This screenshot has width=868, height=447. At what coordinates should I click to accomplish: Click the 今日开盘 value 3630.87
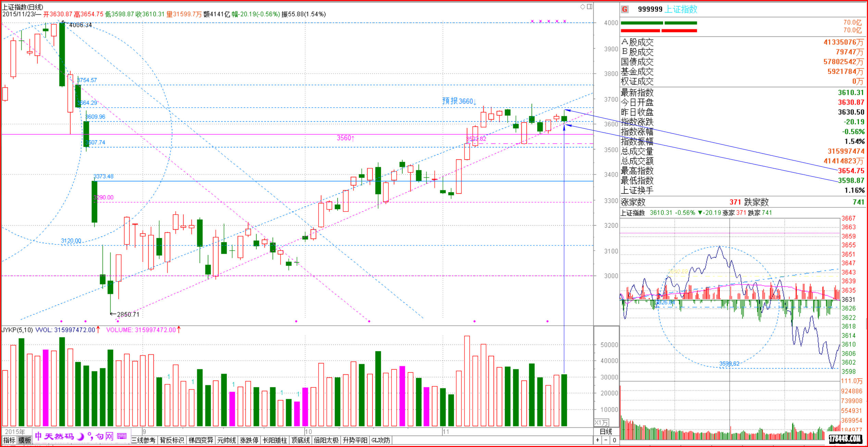tap(851, 102)
